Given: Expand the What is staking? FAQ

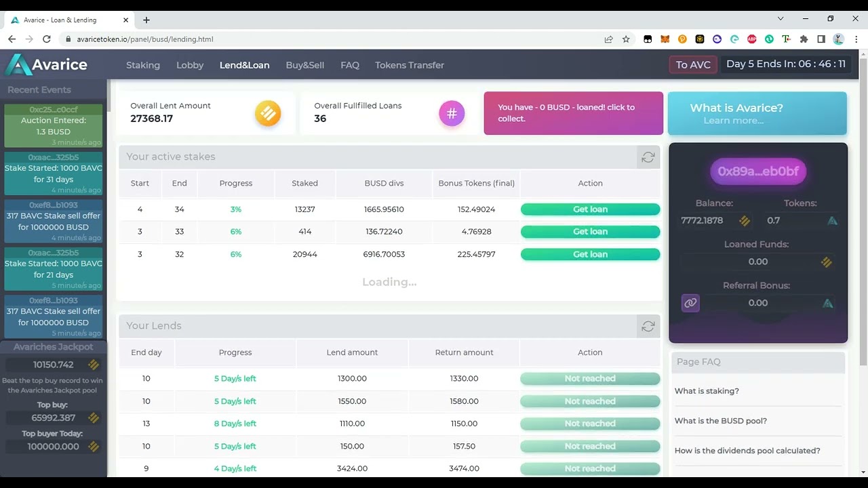Looking at the screenshot, I should point(707,391).
